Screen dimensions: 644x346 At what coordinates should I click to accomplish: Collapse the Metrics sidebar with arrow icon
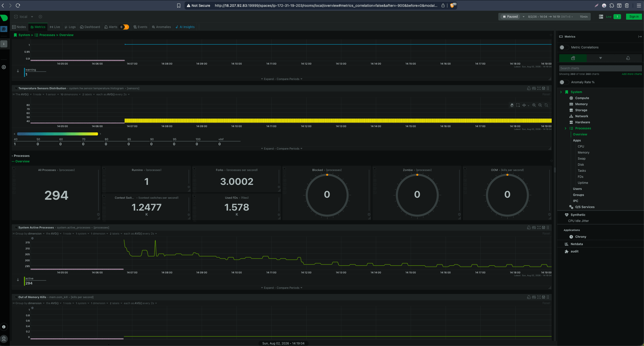pyautogui.click(x=640, y=37)
